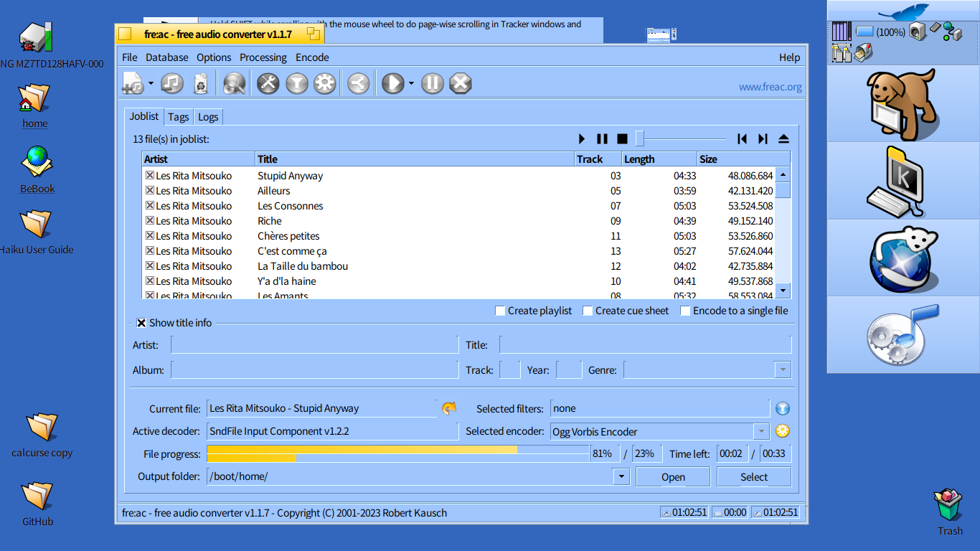Open the Processing menu
Image resolution: width=980 pixels, height=551 pixels.
click(263, 57)
